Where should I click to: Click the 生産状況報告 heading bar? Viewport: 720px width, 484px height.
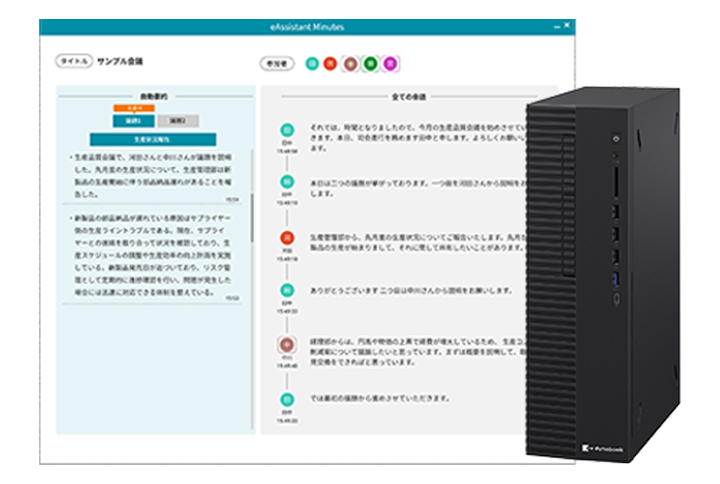(154, 140)
